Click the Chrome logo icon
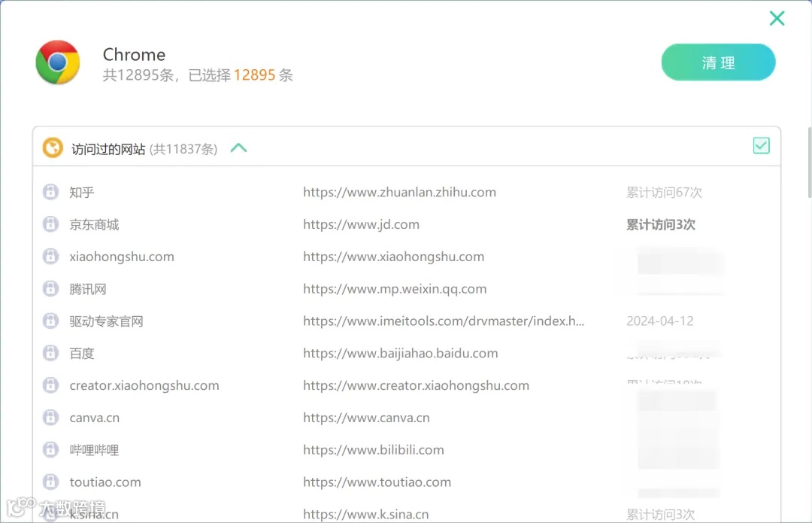 [x=57, y=62]
